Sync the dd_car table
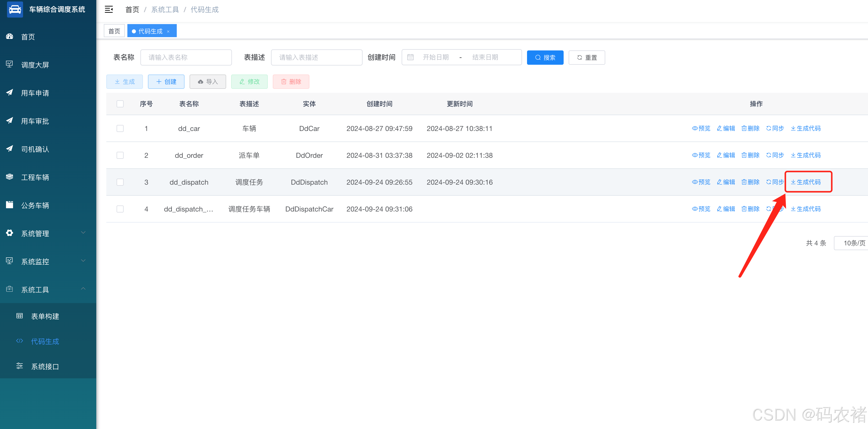This screenshot has width=868, height=429. [x=775, y=128]
